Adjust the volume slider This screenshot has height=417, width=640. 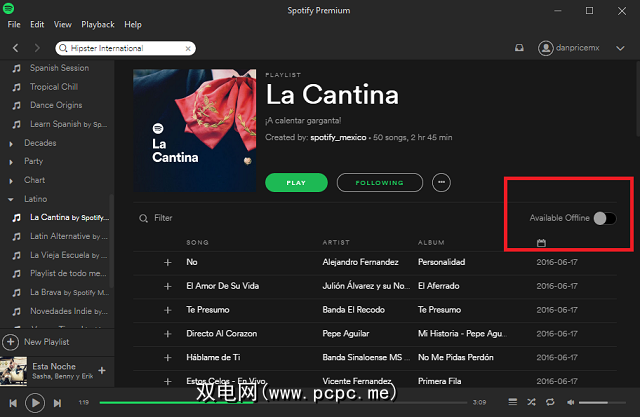coord(602,403)
